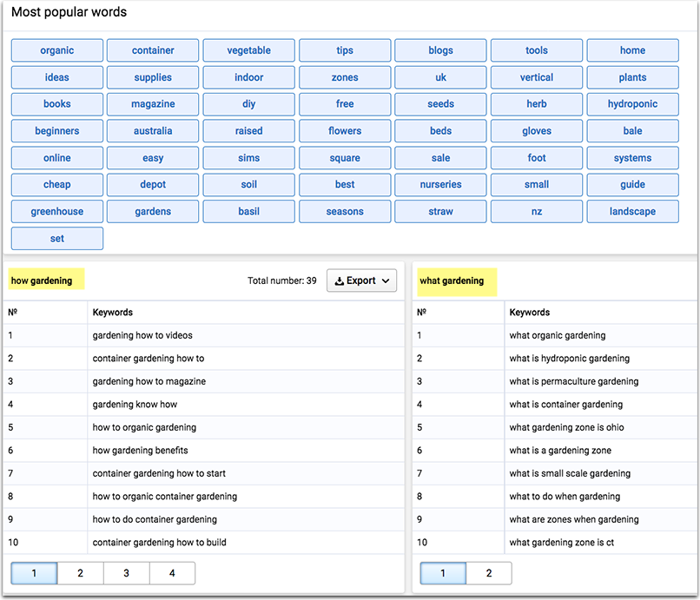
Task: Go to page 2 of how gardening
Action: (80, 573)
